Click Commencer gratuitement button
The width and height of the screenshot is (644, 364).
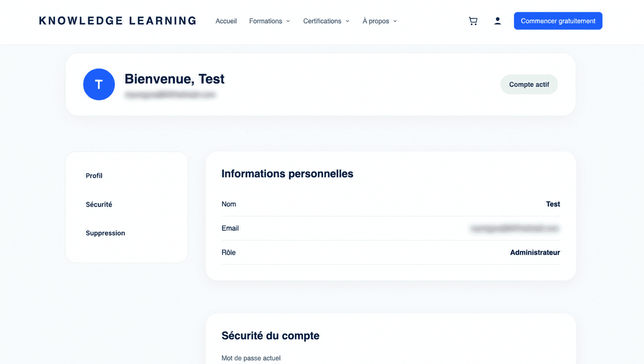(558, 21)
